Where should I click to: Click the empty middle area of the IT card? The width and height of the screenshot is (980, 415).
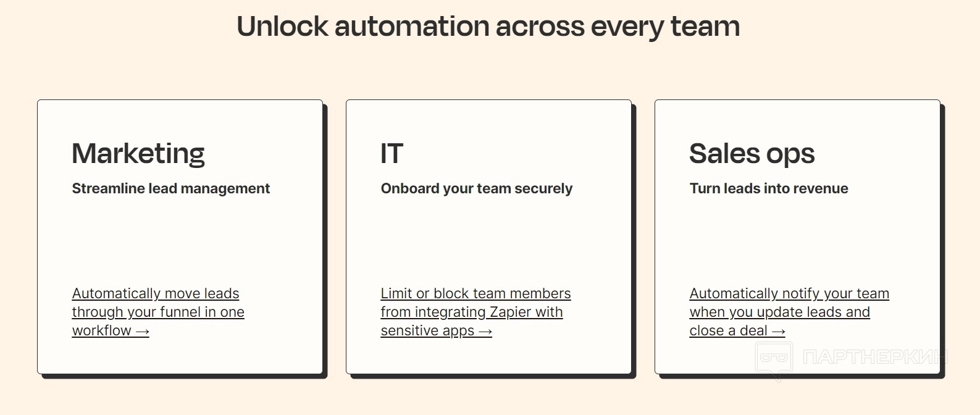coord(488,241)
